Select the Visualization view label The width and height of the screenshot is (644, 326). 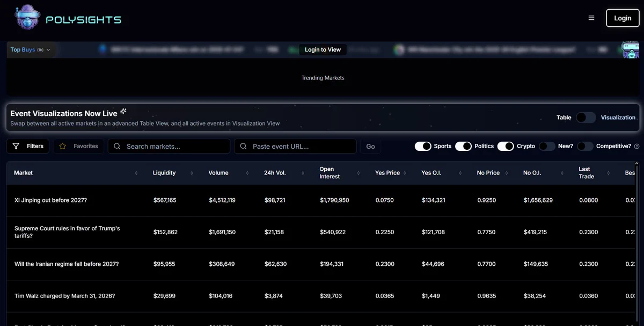point(618,117)
